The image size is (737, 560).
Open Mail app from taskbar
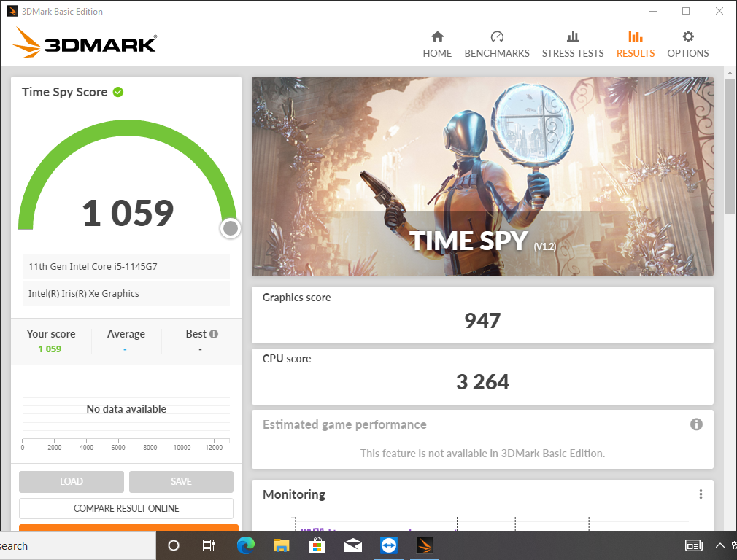(x=352, y=545)
